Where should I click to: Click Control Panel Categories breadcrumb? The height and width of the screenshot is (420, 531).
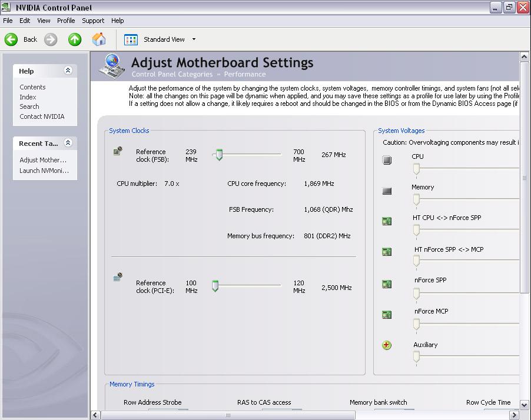(172, 74)
